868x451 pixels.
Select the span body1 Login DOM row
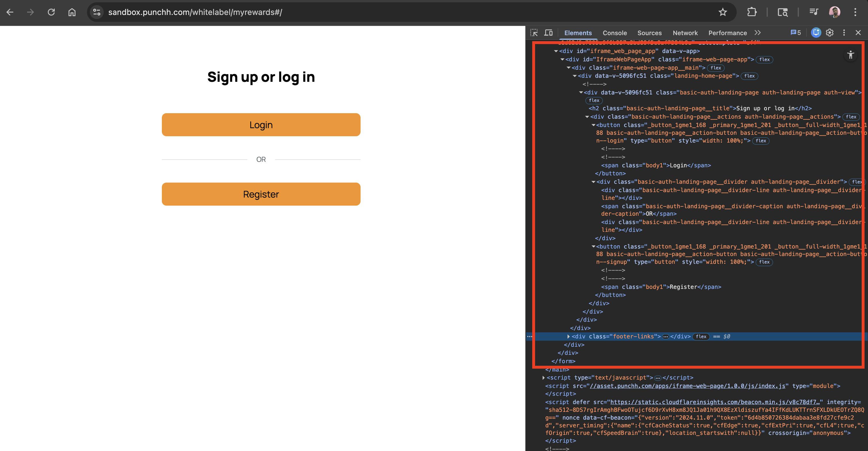[x=656, y=166]
